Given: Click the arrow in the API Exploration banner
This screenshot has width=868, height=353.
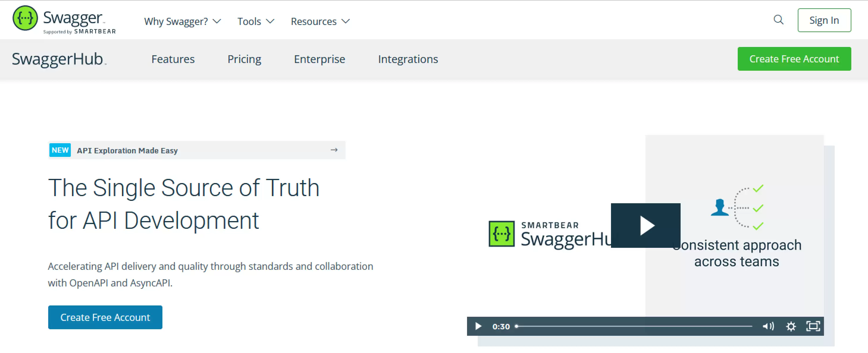Looking at the screenshot, I should click(x=334, y=150).
